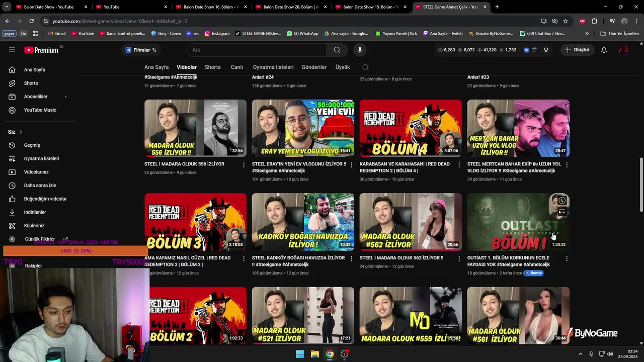Open the Windows Start button

(x=300, y=354)
